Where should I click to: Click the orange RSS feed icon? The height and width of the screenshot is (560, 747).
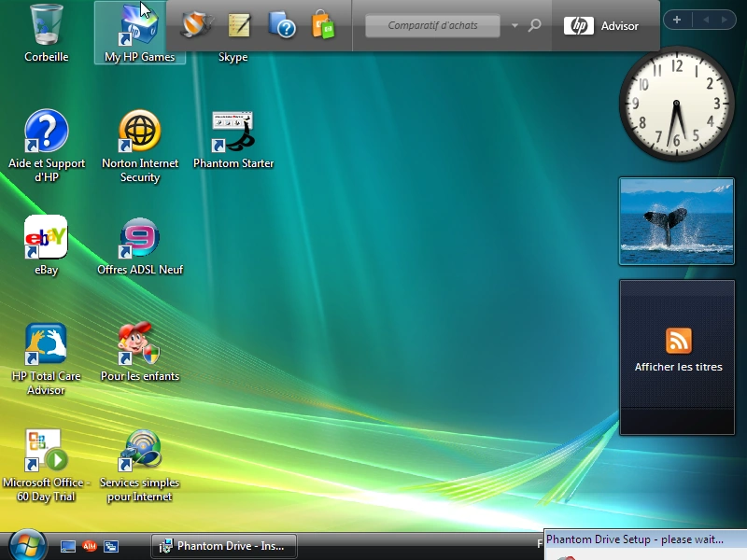pos(679,341)
